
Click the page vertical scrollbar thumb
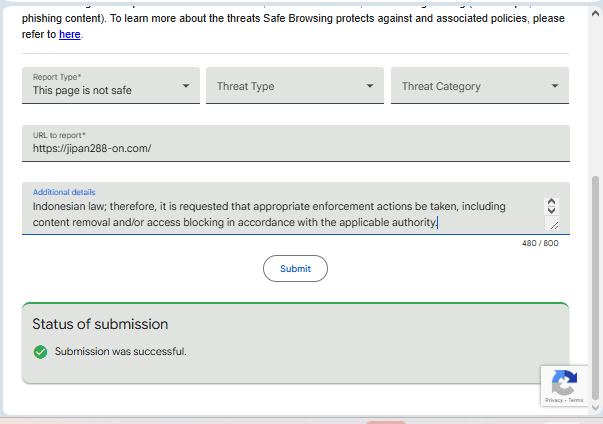597,290
